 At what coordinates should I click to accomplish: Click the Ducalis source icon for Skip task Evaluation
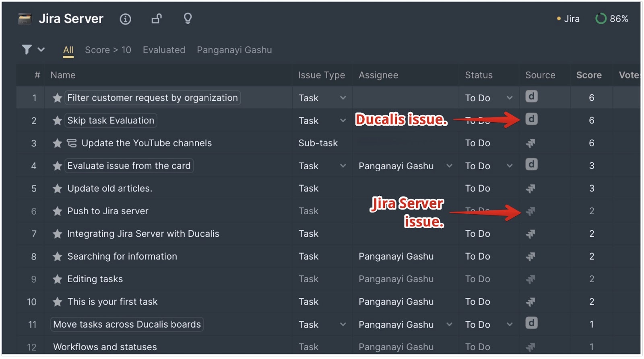531,119
